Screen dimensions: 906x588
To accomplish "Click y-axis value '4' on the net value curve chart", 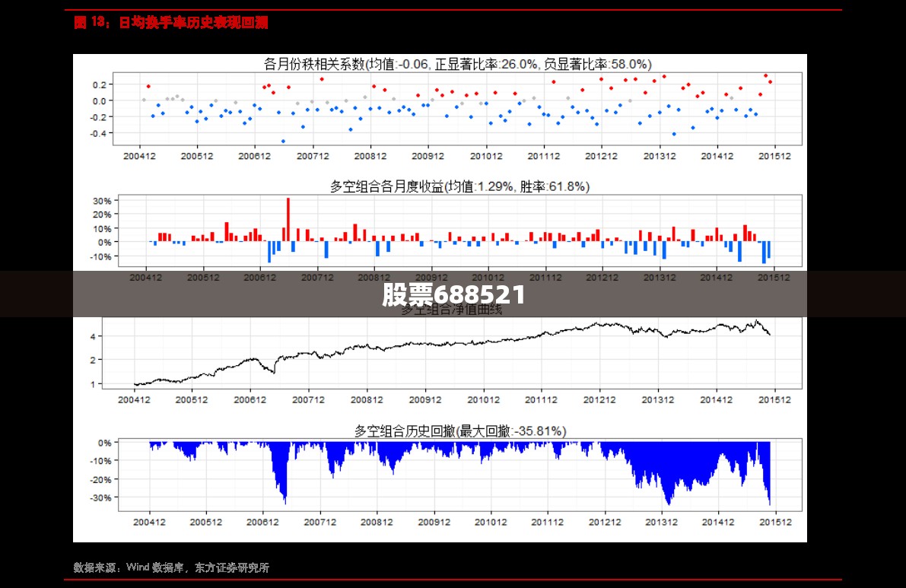I will (93, 336).
